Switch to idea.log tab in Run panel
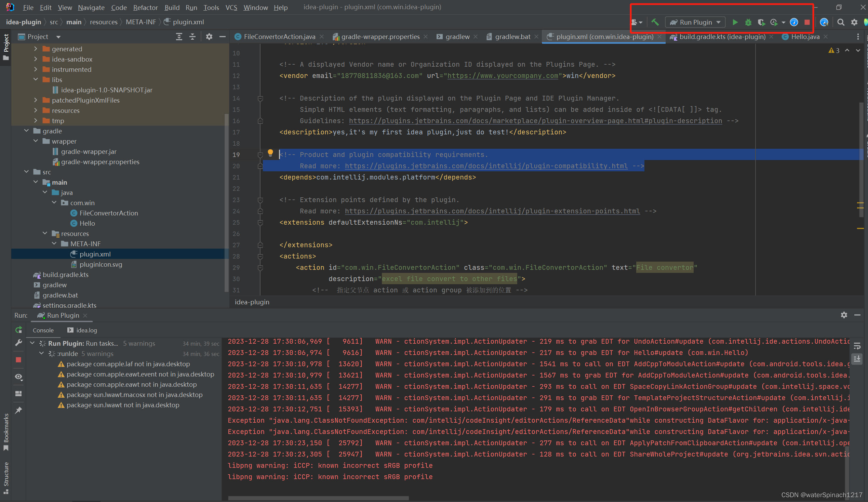Image resolution: width=868 pixels, height=502 pixels. (x=86, y=330)
